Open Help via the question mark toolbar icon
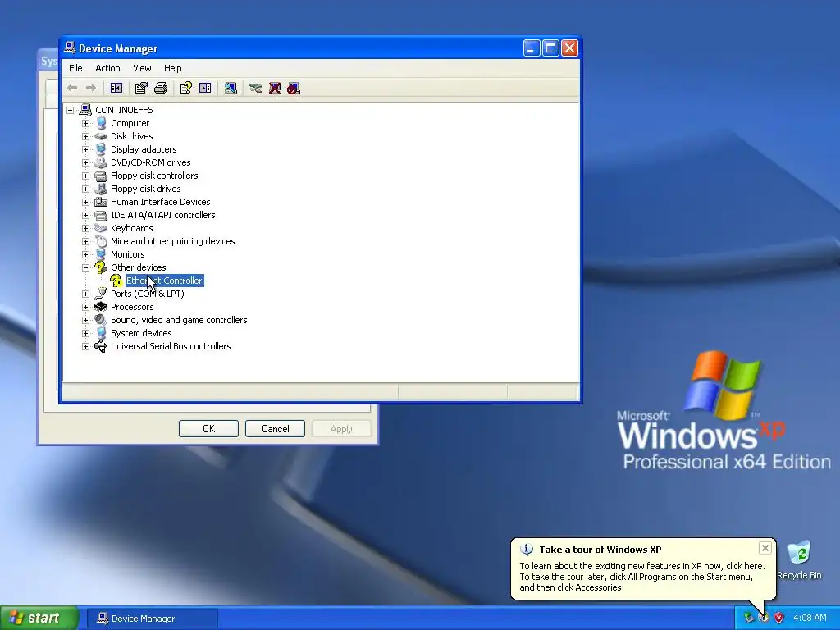 (186, 88)
